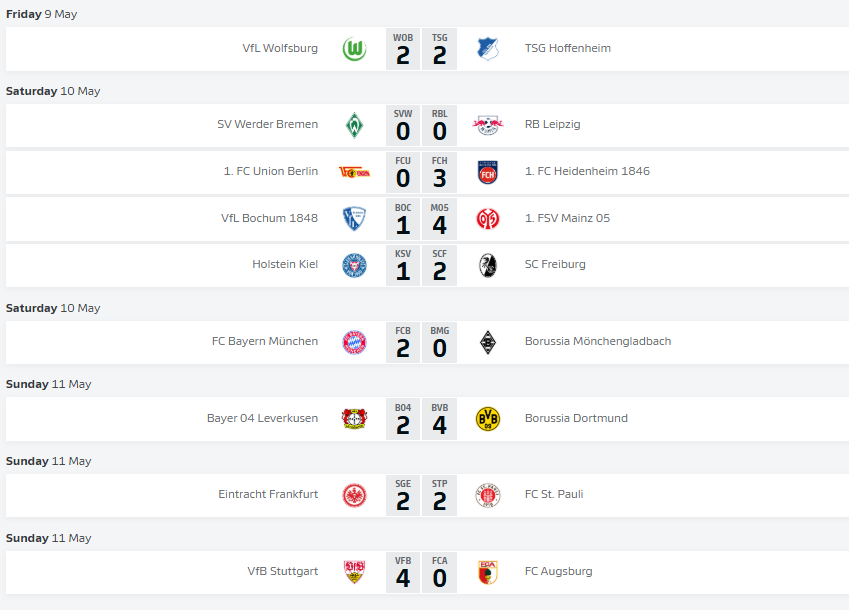This screenshot has width=849, height=610.
Task: Open the Holstein Kiel team name link
Action: (x=285, y=264)
